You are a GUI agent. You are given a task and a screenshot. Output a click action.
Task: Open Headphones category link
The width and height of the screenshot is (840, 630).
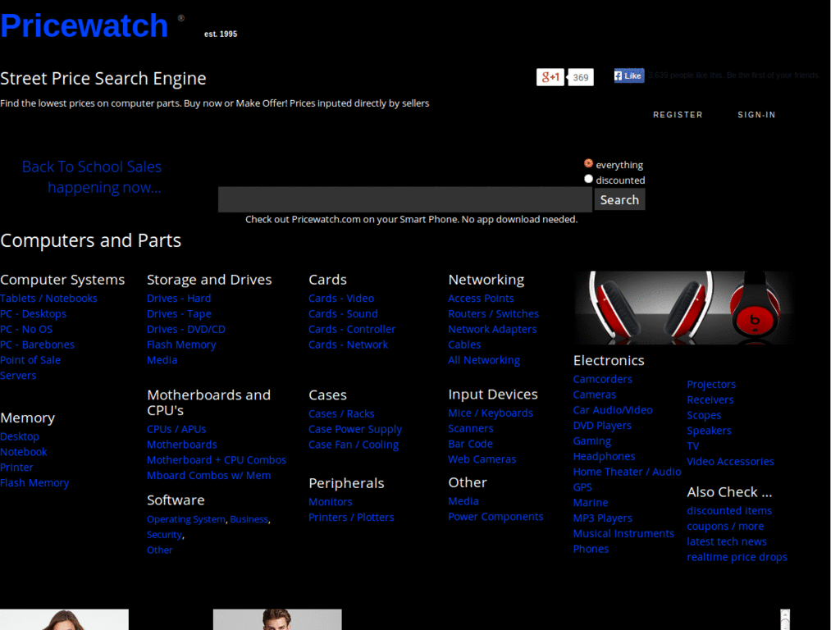(605, 456)
